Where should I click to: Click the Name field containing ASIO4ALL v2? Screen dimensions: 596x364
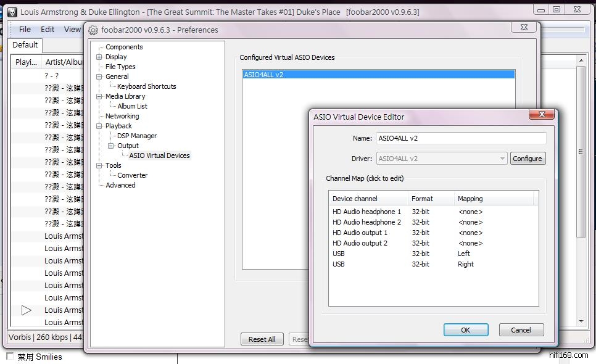click(460, 138)
